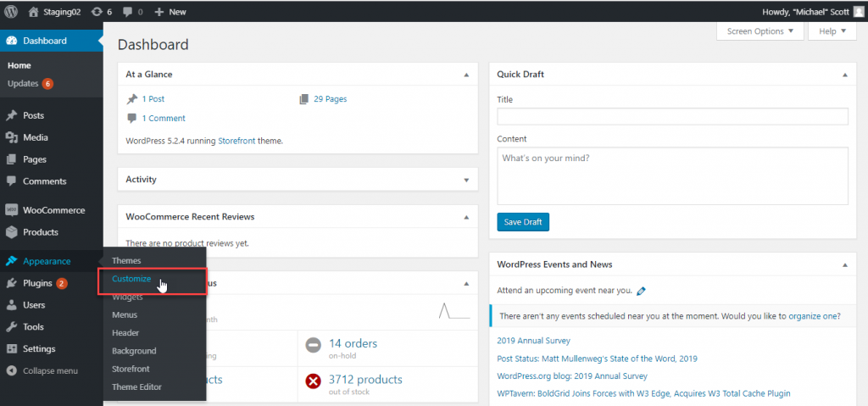Open Storefront in the Appearance submenu
The width and height of the screenshot is (868, 406).
(x=131, y=369)
